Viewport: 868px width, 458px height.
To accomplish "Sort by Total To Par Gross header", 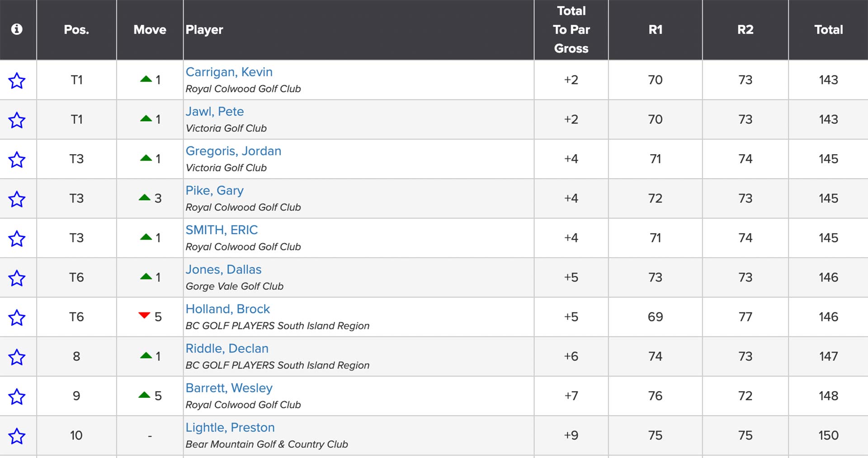I will coord(571,30).
